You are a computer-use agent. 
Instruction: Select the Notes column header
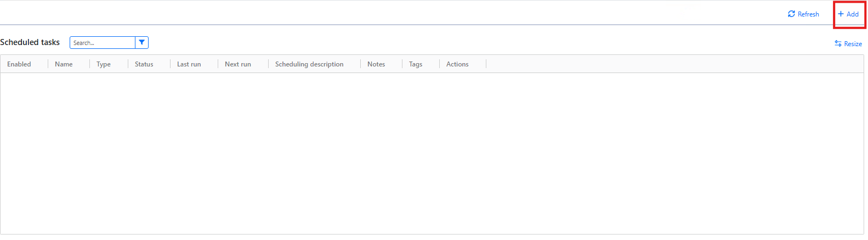376,64
